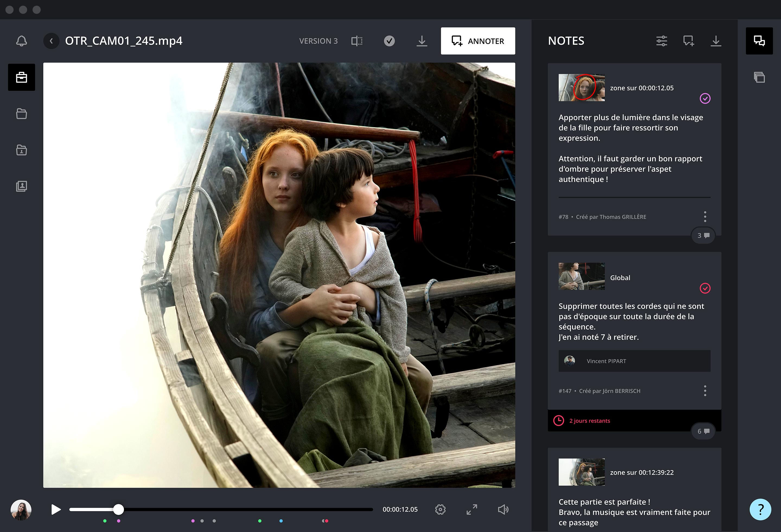
Task: Switch to the comments panel tab
Action: point(759,41)
